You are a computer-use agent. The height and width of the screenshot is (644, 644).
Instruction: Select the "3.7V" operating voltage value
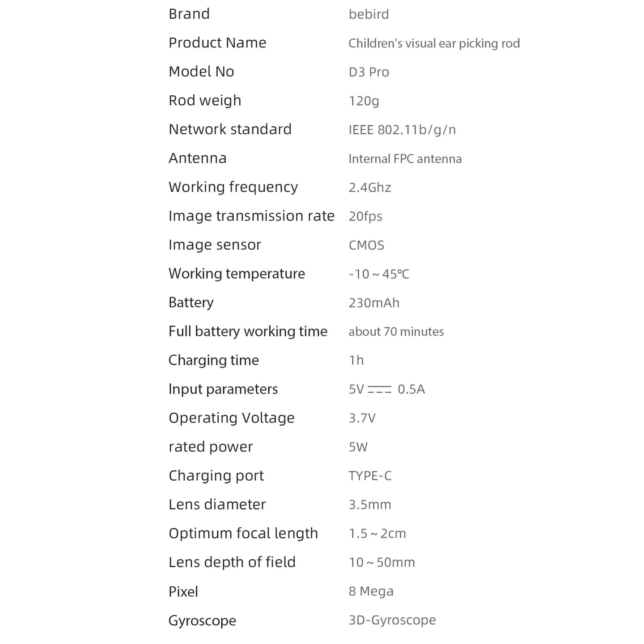pyautogui.click(x=362, y=418)
